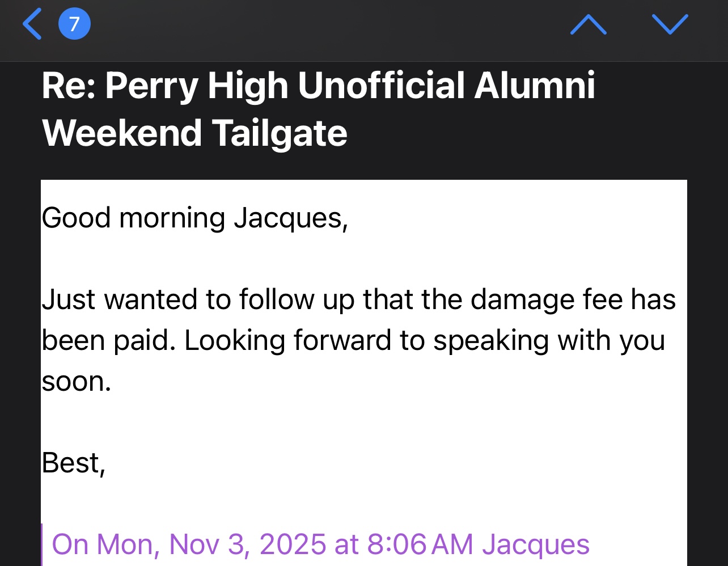Click the 'Best,' sign-off line
Screen dimensions: 728x566
tap(74, 463)
